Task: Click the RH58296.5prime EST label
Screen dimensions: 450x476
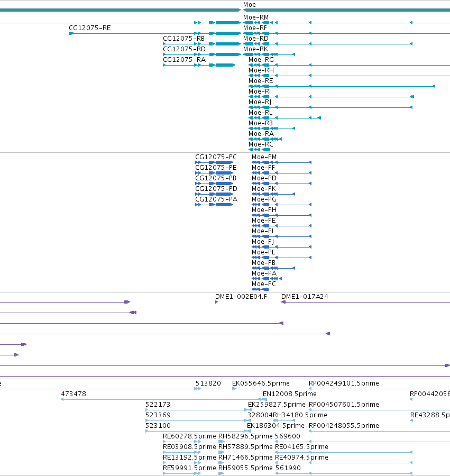Action: 245,436
